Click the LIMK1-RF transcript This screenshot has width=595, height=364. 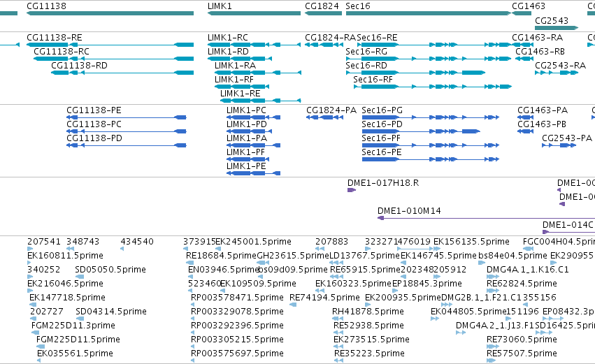click(x=234, y=80)
